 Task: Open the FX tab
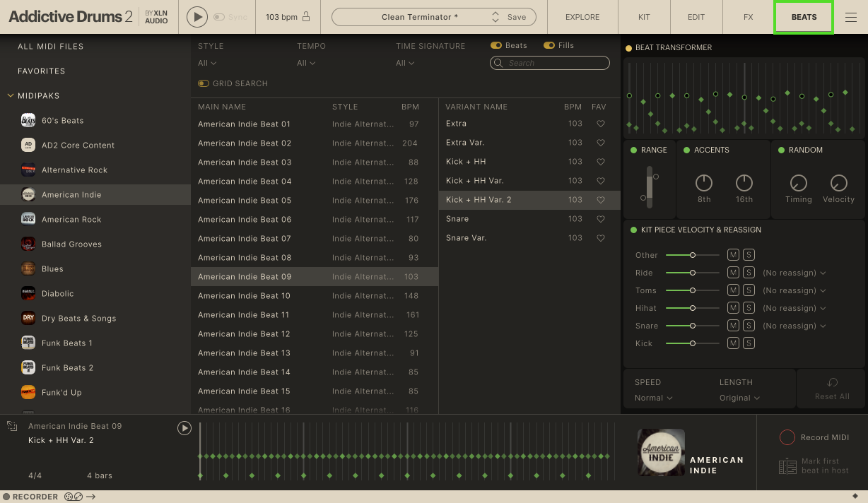[748, 17]
